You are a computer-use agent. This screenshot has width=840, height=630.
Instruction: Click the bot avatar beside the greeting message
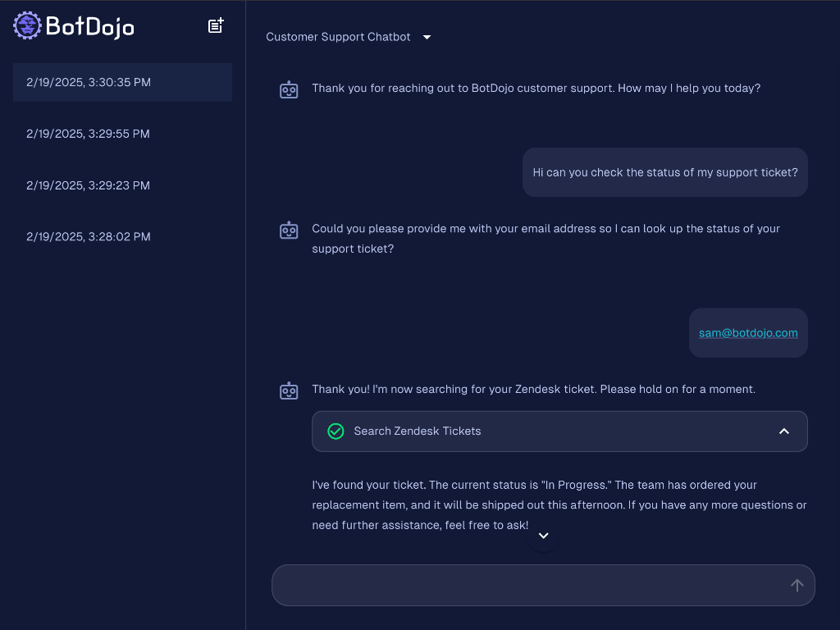pyautogui.click(x=289, y=89)
